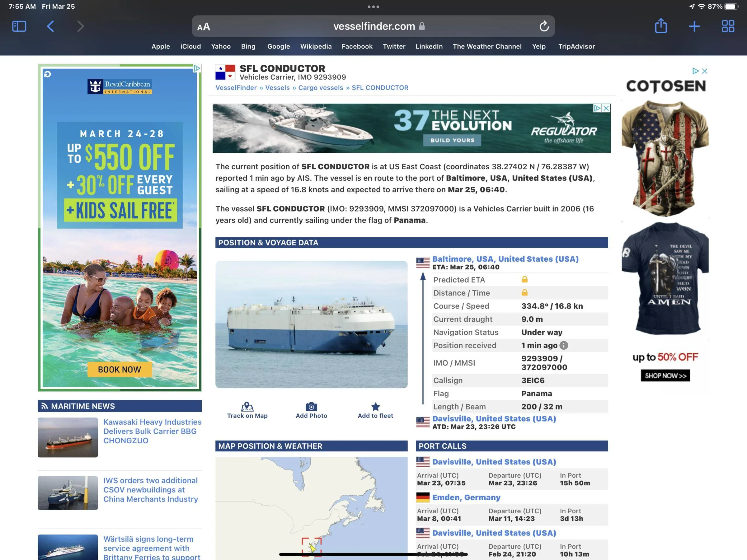The width and height of the screenshot is (747, 560).
Task: Click the Add Photo camera icon
Action: point(311,406)
